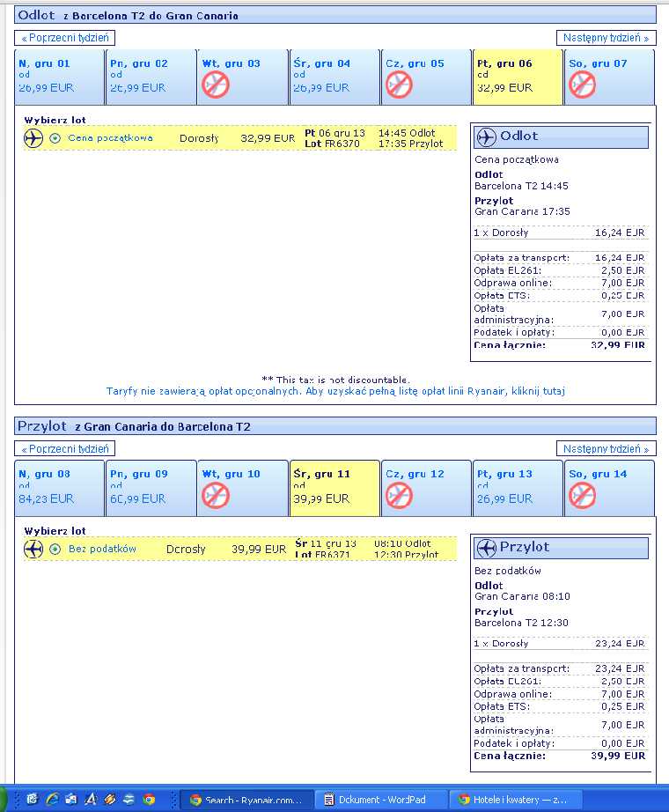Open Chrome from quick launch bar

tap(149, 799)
